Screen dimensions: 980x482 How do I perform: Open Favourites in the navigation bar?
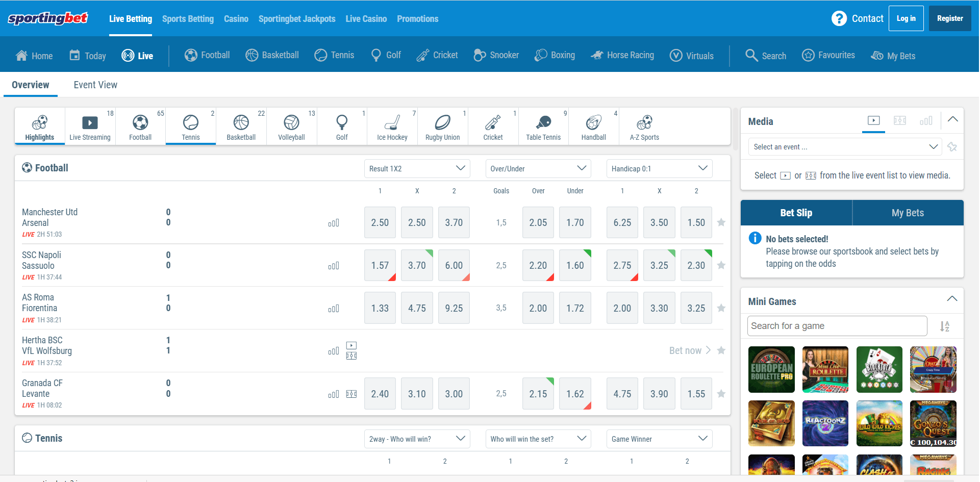pos(828,55)
